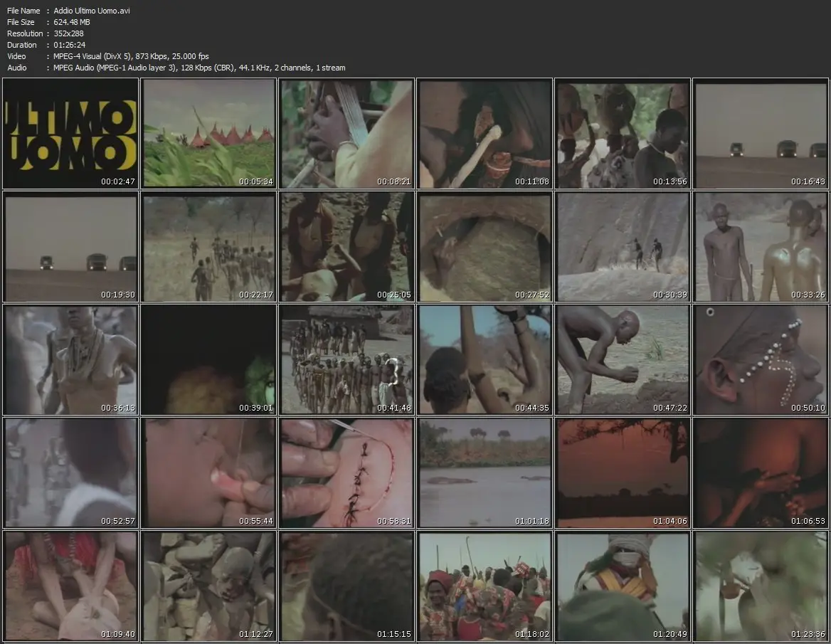Select the 01:12:27 frame
This screenshot has width=831, height=644.
[208, 586]
